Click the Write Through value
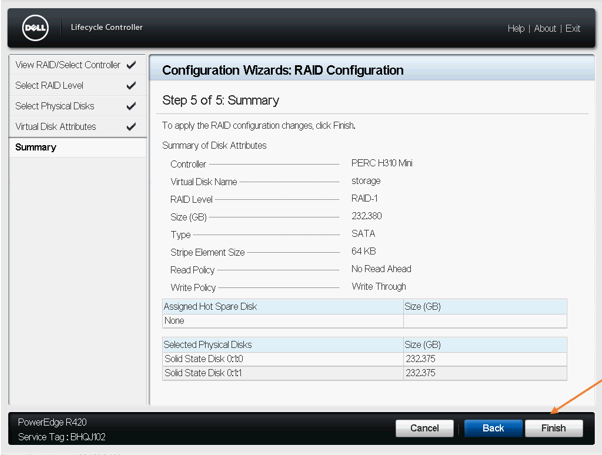The image size is (602, 455). click(x=379, y=287)
